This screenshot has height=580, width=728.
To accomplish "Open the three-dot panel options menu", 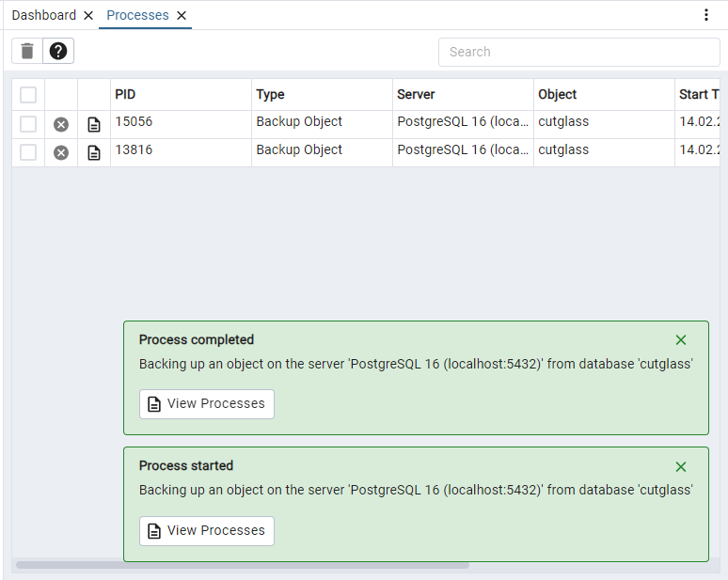I will 706,15.
